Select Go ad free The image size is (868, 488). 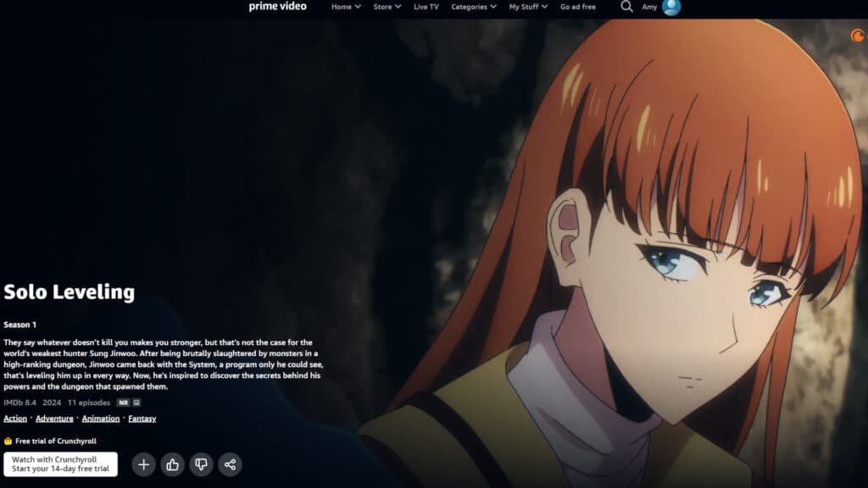point(576,6)
